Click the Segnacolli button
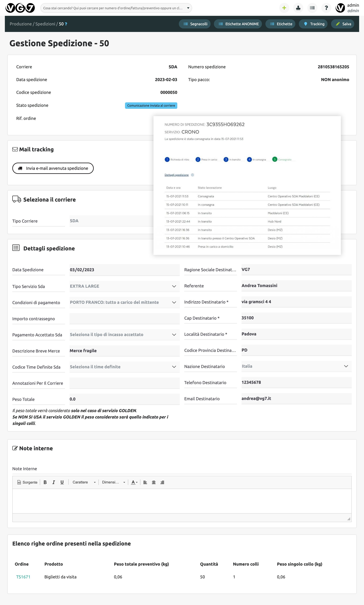Viewport: 364px width, 605px height. pyautogui.click(x=195, y=24)
